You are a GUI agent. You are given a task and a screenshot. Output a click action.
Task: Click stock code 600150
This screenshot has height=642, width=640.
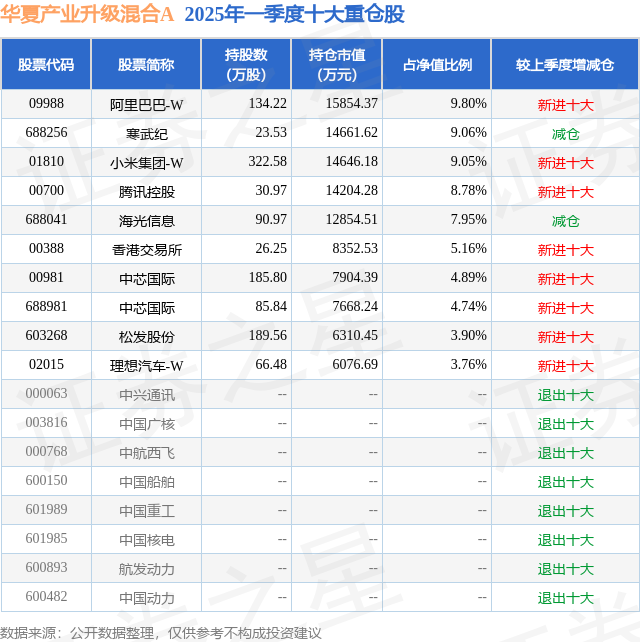46,481
